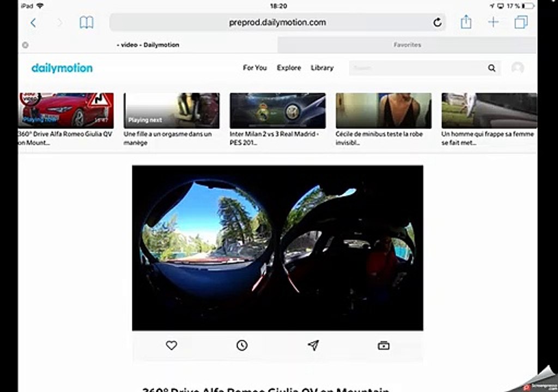Screen dimensions: 558x392
Task: Tap the battery indicator in the status bar
Action: pos(528,5)
